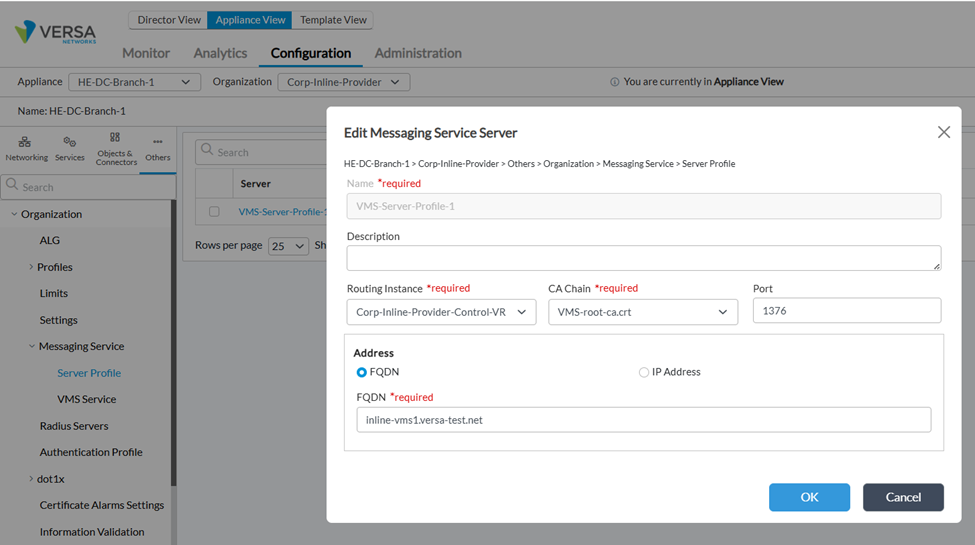Click the Cancel button
Viewport: 975px width, 545px height.
pyautogui.click(x=903, y=497)
